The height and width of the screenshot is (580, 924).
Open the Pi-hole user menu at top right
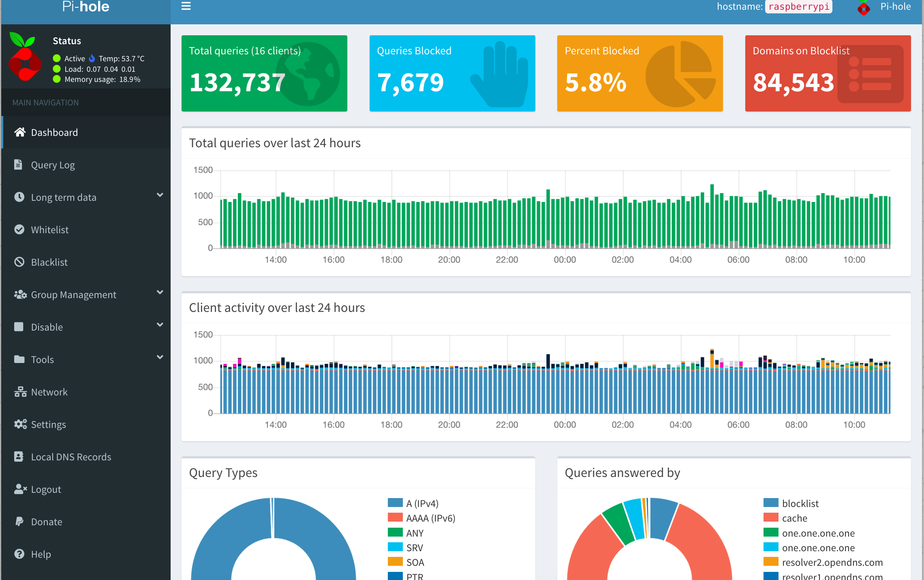coord(884,7)
